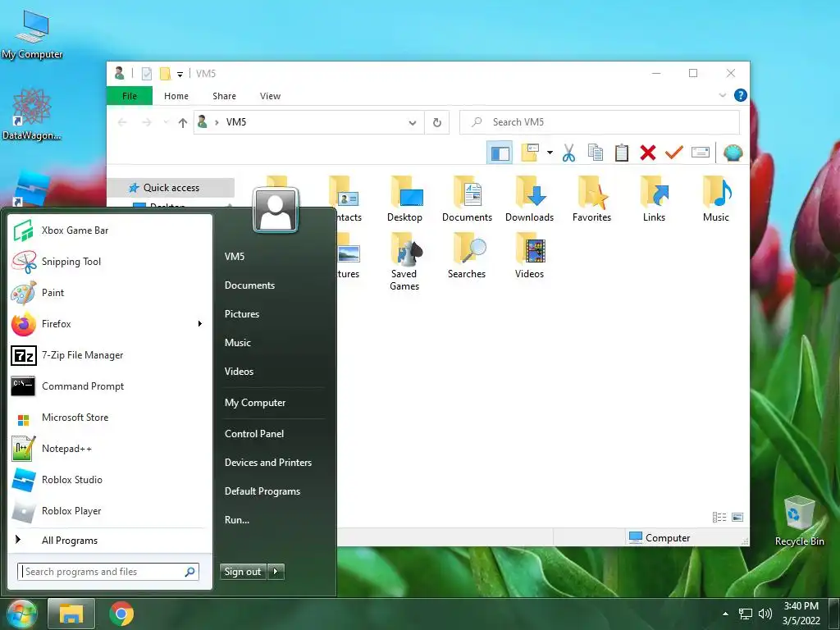Open Microsoft Store from Start menu

[x=110, y=418]
